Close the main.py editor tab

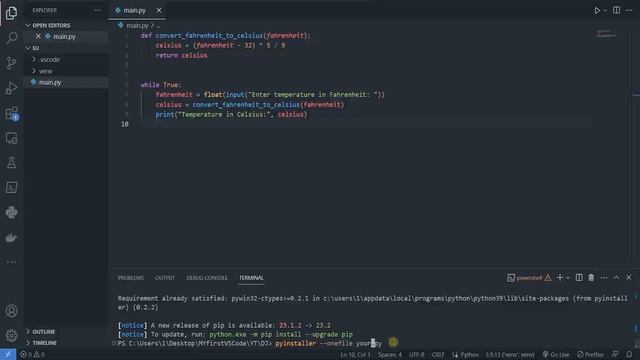[159, 10]
